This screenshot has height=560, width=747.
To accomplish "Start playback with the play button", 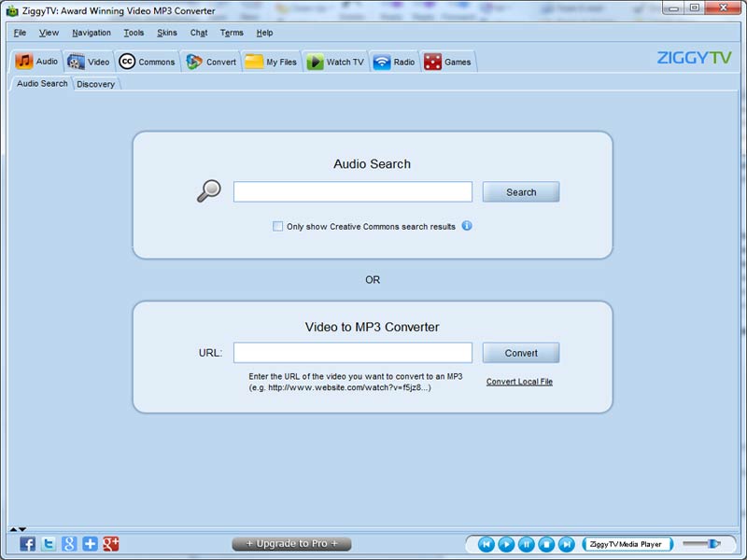I will [506, 544].
